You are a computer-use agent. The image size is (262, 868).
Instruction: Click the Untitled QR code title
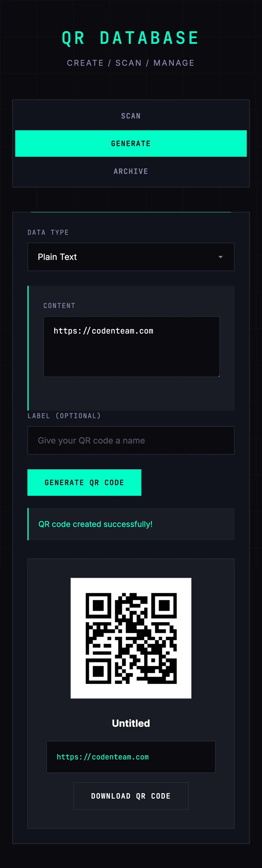(131, 723)
